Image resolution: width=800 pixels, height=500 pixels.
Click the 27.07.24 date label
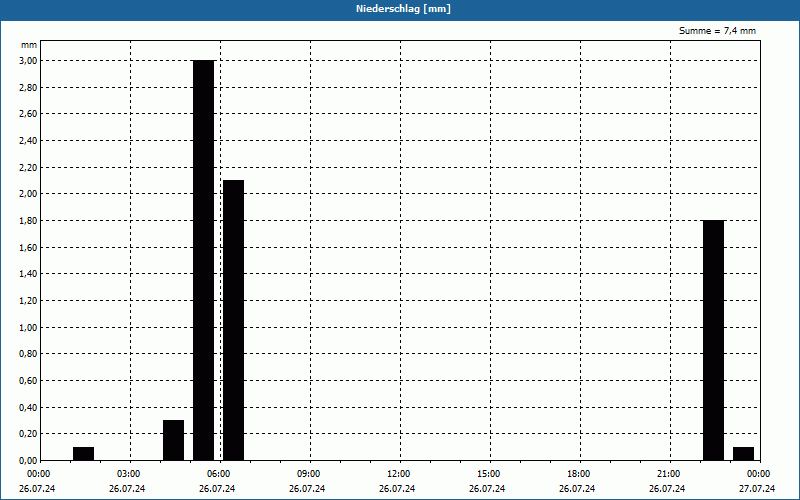tap(757, 489)
